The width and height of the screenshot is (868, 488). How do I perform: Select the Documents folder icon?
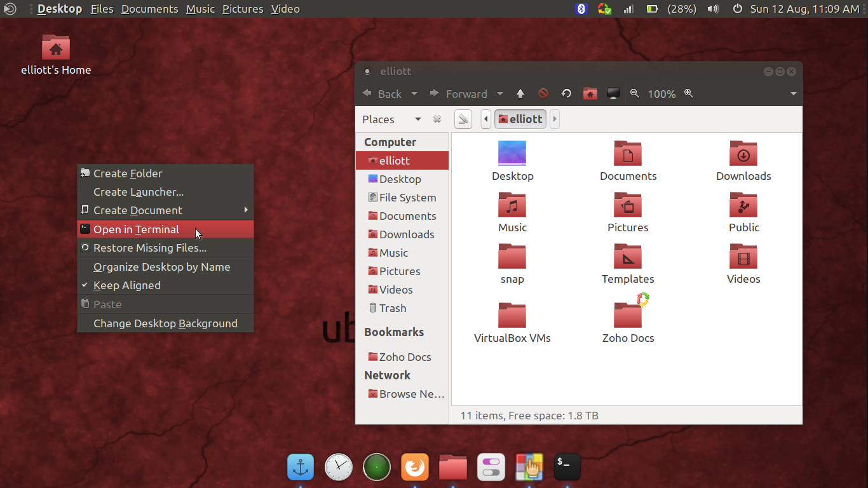[628, 153]
